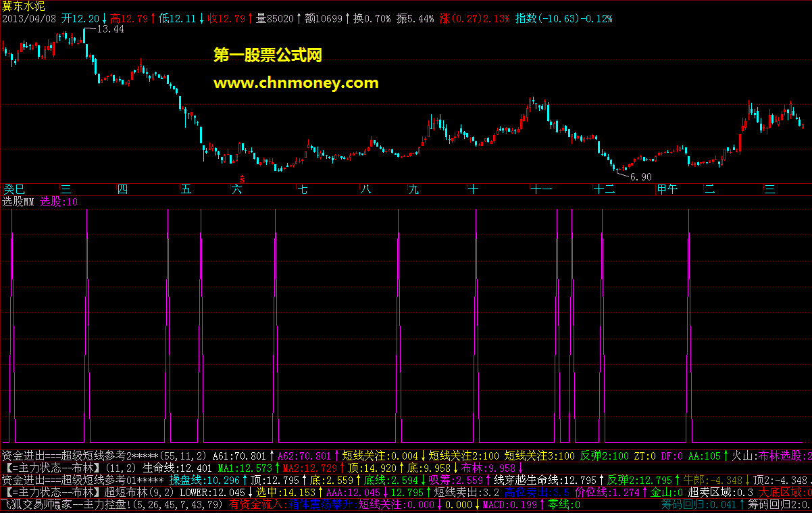Click the 十二 month marker
812x513 pixels.
(x=604, y=189)
